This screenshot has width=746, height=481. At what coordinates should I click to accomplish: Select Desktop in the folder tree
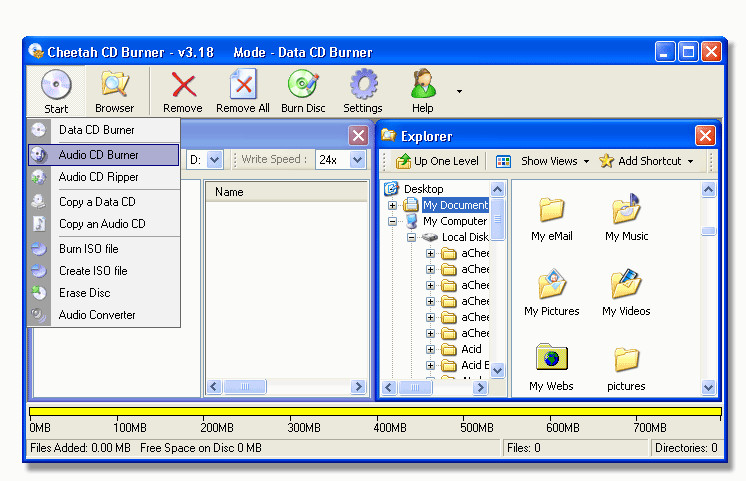[423, 189]
